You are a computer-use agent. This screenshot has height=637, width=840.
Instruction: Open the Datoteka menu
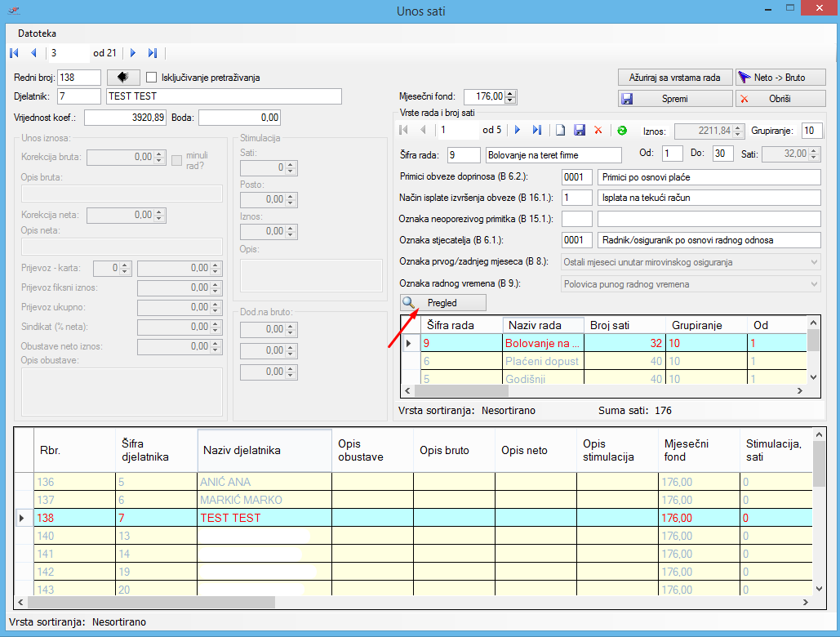pos(37,33)
